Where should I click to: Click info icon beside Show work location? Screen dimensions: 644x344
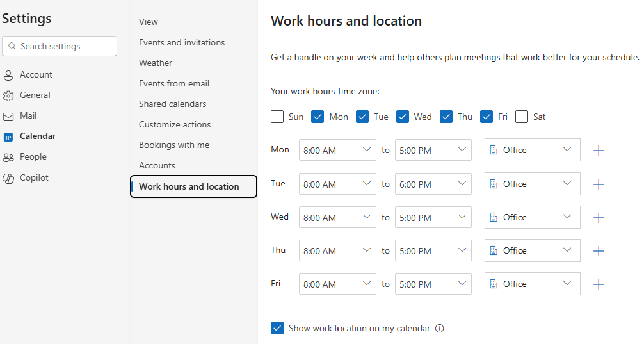coord(439,329)
